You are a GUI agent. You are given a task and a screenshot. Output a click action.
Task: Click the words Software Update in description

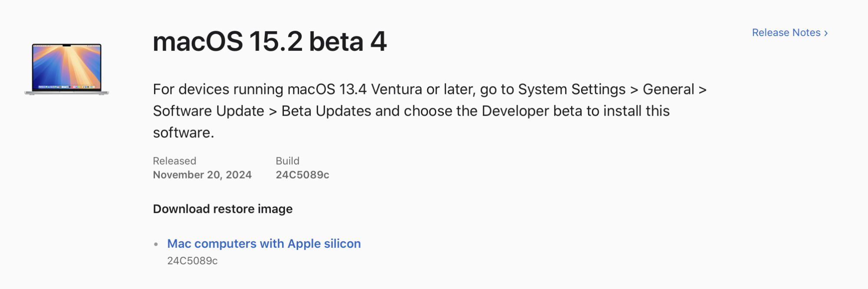tap(208, 111)
